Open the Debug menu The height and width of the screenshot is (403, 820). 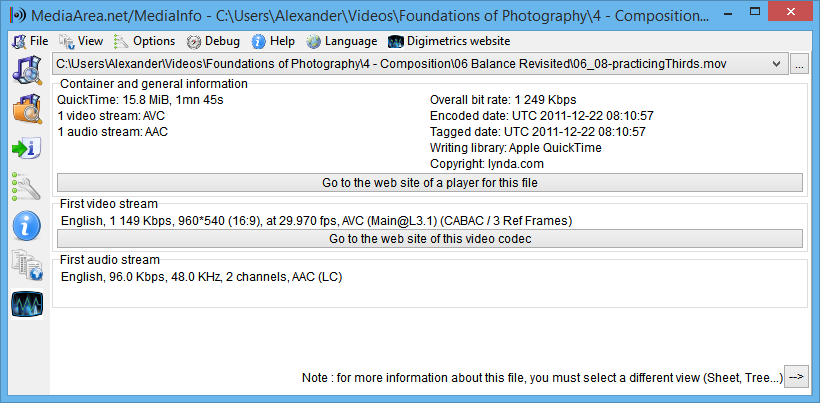point(213,41)
